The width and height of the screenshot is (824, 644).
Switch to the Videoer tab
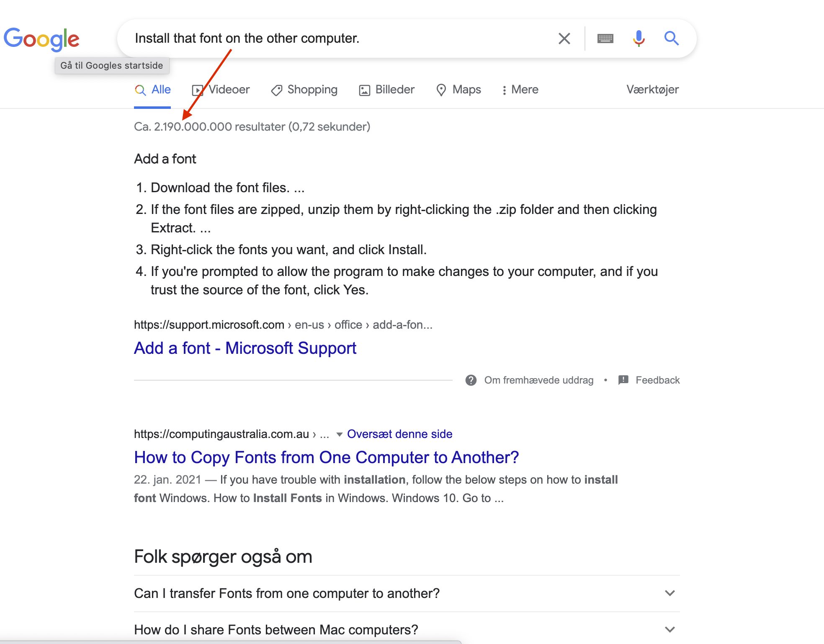(x=221, y=90)
